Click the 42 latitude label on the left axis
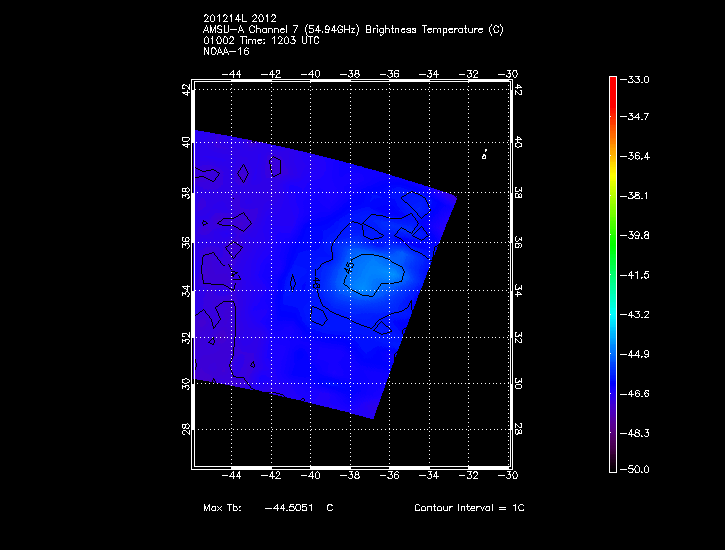This screenshot has height=550, width=725. 185,89
